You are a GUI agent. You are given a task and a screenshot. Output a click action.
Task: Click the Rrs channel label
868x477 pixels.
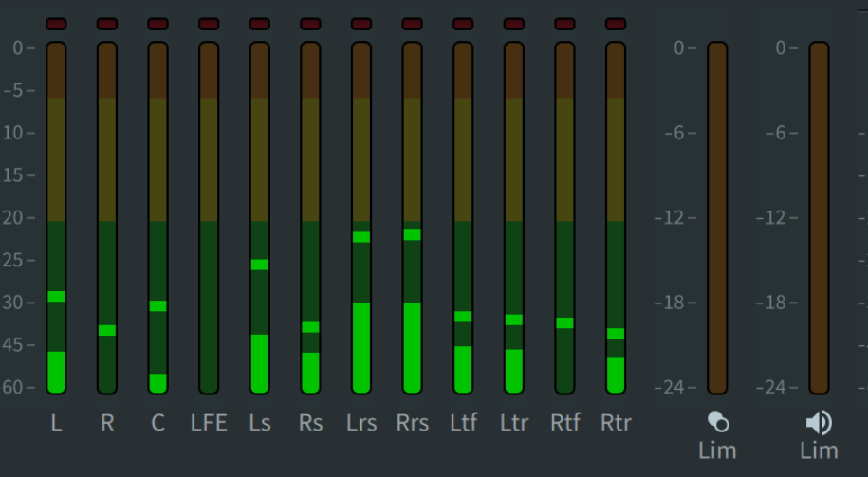tap(413, 423)
